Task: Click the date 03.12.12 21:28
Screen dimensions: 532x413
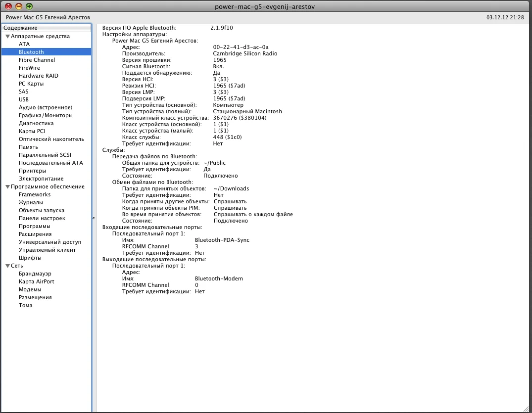Action: click(505, 17)
